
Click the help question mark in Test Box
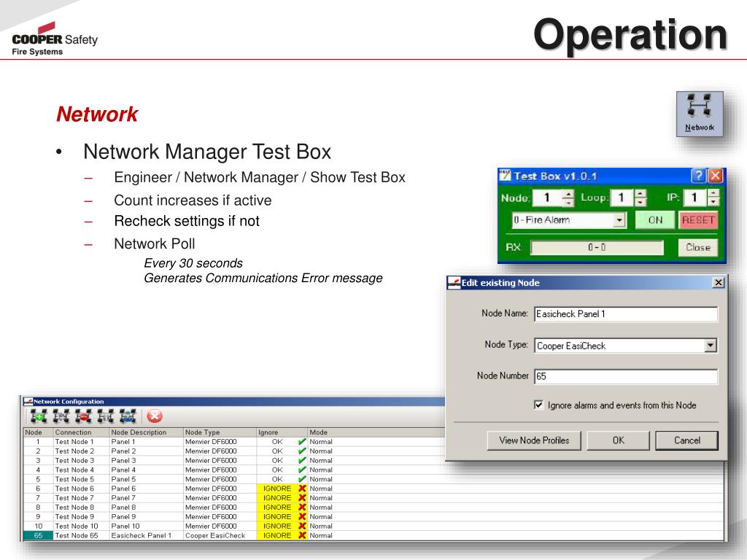coord(698,176)
